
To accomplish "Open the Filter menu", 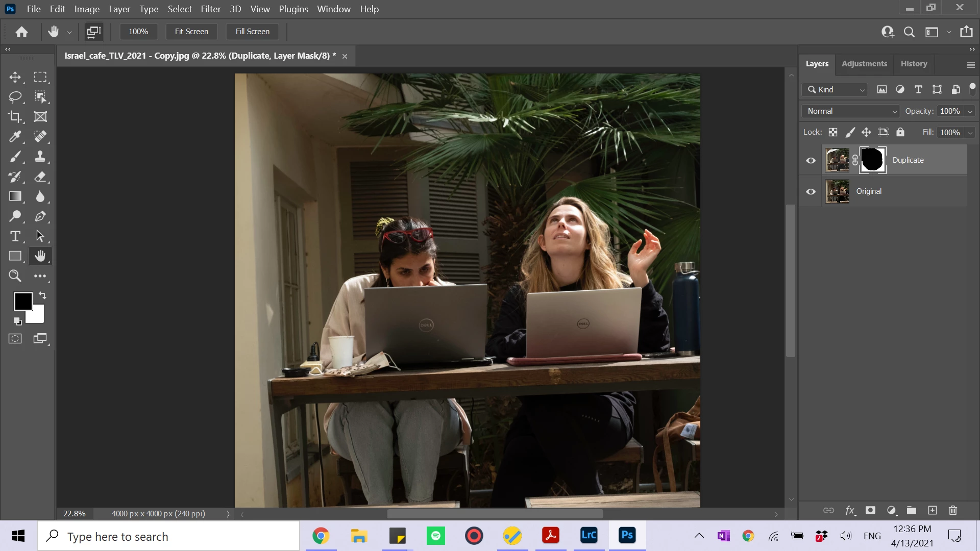I will pyautogui.click(x=210, y=9).
